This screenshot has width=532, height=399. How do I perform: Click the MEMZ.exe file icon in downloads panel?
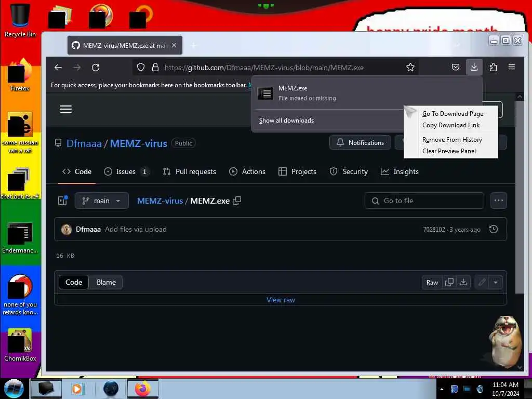(265, 93)
